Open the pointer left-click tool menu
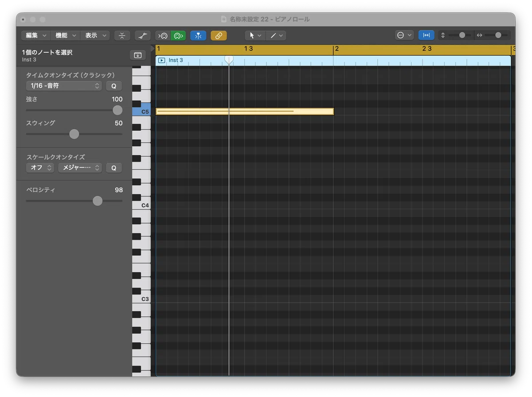This screenshot has width=532, height=397. pyautogui.click(x=255, y=35)
